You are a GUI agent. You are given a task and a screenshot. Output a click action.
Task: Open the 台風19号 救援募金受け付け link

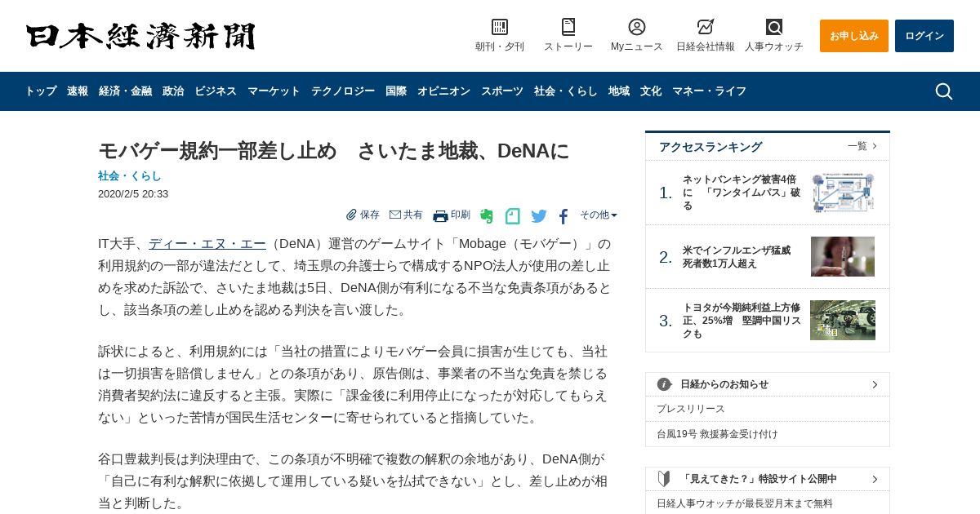pyautogui.click(x=717, y=434)
